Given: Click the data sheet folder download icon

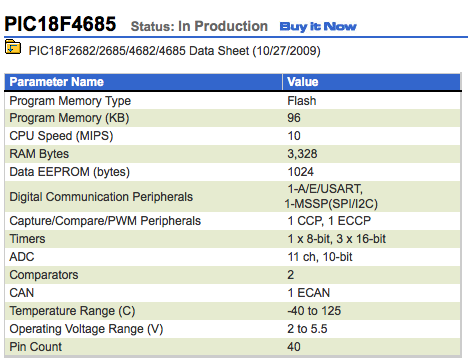Looking at the screenshot, I should coord(13,47).
